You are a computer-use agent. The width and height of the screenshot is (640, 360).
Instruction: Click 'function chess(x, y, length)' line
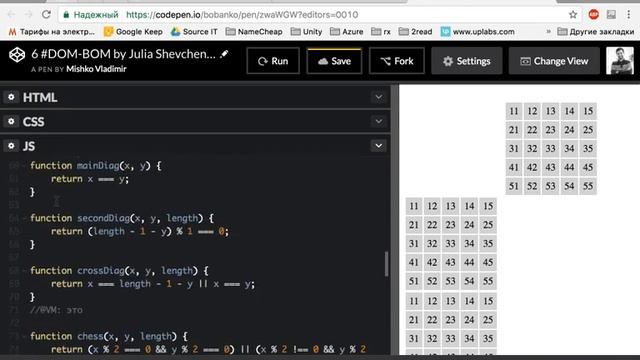tap(109, 336)
